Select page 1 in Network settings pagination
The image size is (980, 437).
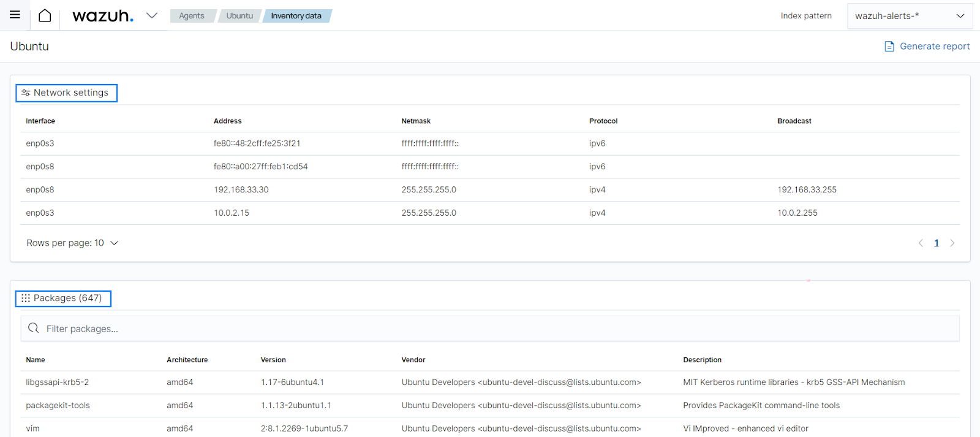[937, 243]
